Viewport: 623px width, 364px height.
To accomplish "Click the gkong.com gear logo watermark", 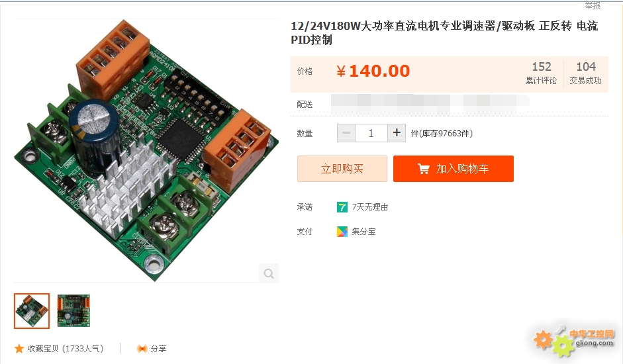I will point(574,341).
